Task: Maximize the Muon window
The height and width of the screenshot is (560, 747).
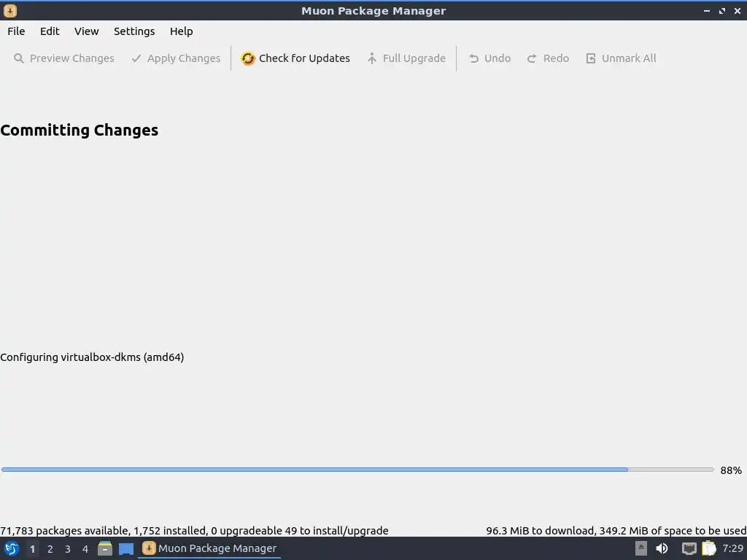Action: [722, 10]
